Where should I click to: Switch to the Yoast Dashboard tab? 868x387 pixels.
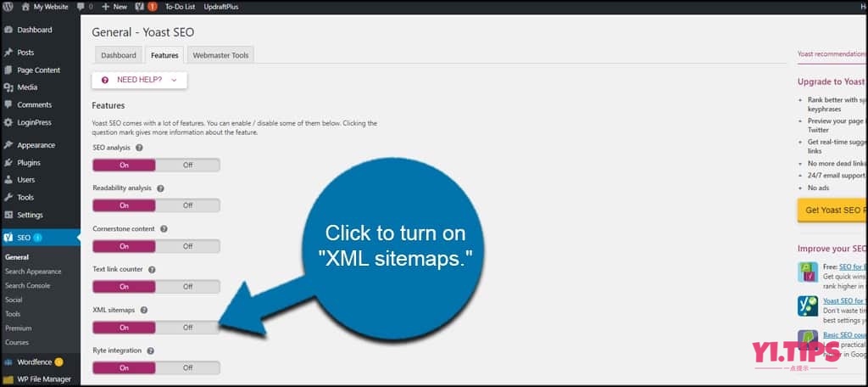coord(119,55)
